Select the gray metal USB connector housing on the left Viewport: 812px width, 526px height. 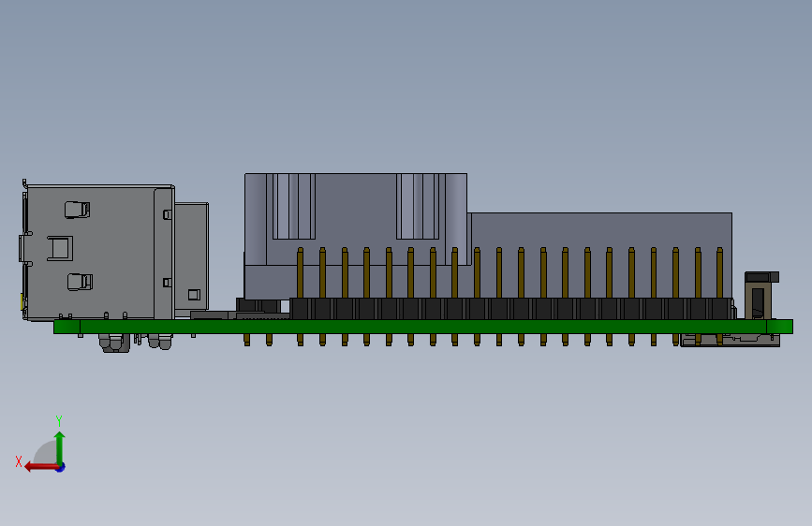click(98, 252)
